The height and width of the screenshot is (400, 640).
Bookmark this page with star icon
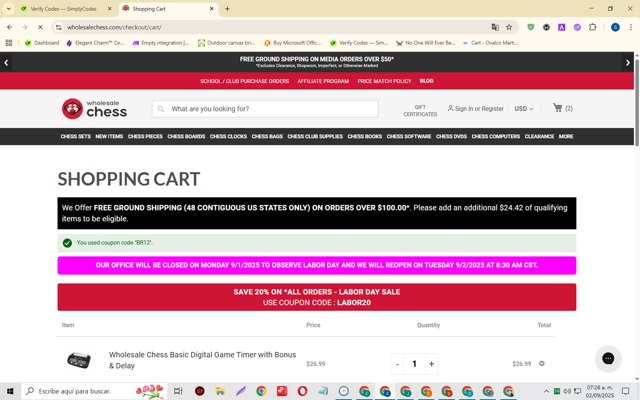coord(509,27)
